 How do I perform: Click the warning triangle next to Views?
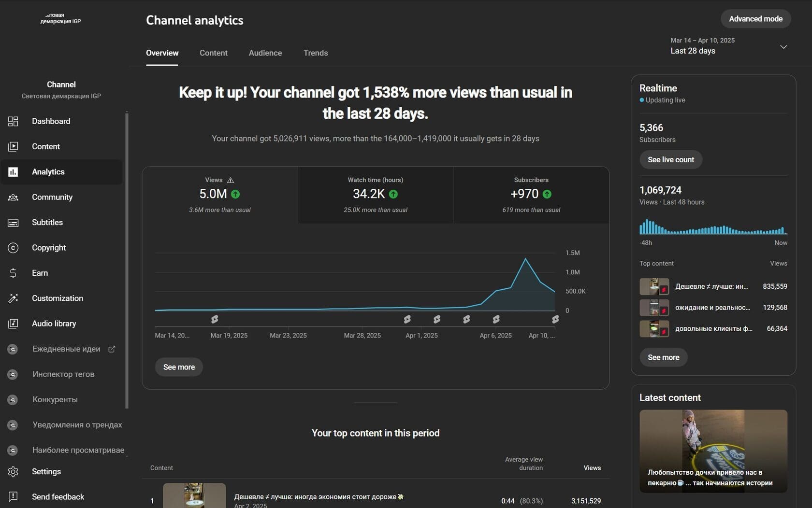(x=231, y=180)
